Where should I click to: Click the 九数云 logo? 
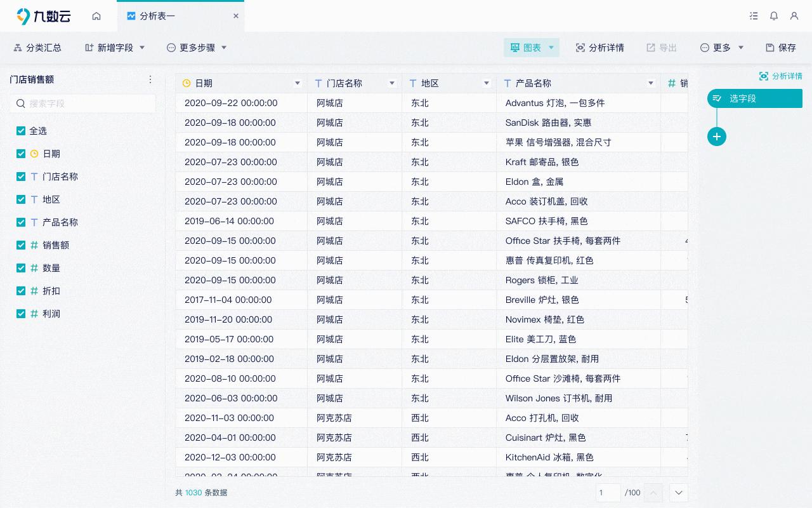tap(44, 16)
